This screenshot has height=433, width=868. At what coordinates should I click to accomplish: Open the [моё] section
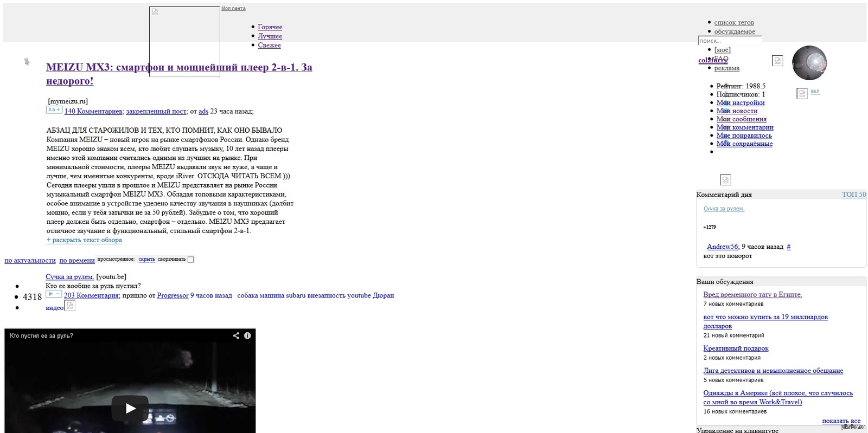click(x=723, y=50)
